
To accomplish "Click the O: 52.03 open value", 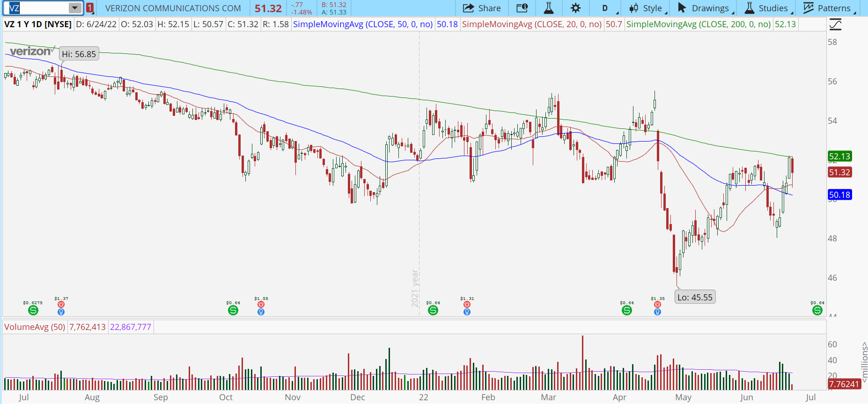I will click(x=137, y=24).
